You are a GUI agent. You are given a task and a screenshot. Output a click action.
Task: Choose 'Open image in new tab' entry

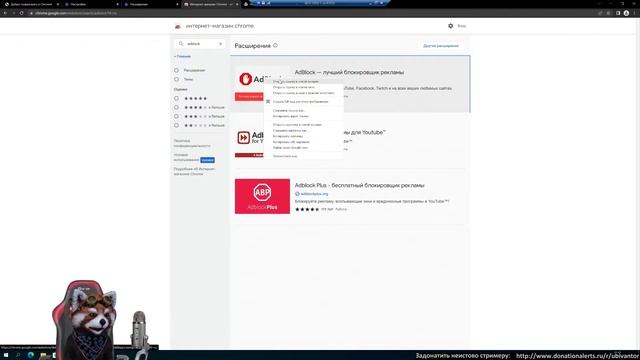pos(304,125)
